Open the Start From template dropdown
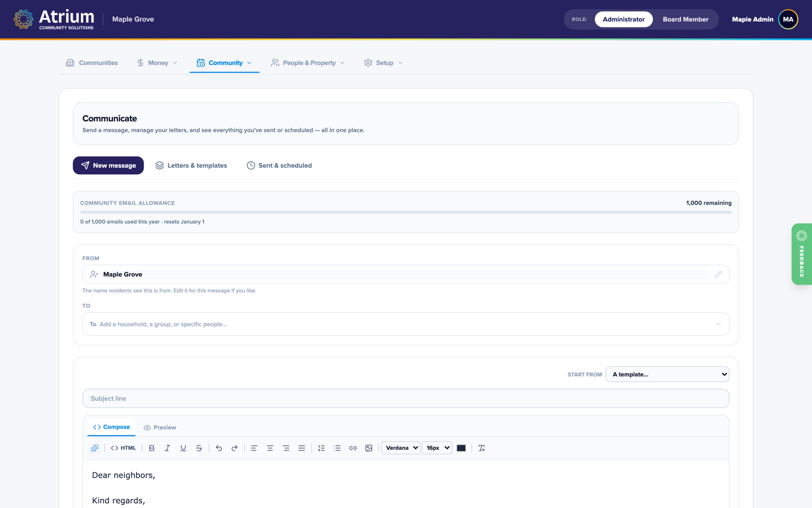The height and width of the screenshot is (508, 812). pos(667,374)
